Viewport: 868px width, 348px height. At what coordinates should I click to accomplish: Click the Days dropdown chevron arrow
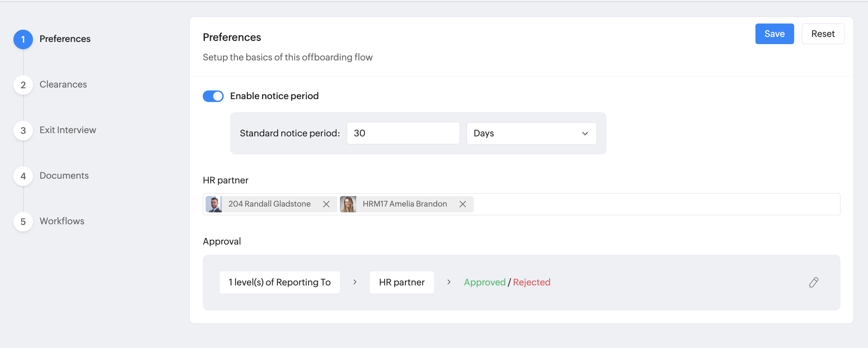click(x=585, y=133)
